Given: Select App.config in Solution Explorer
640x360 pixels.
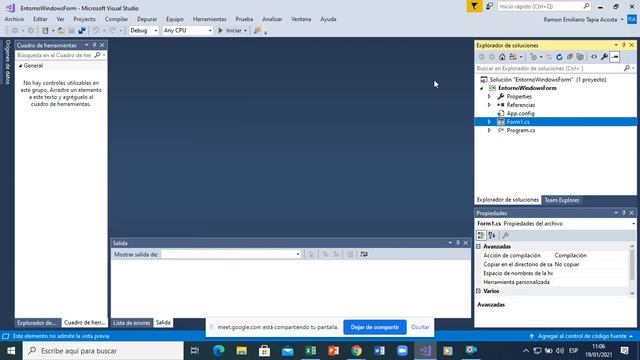Looking at the screenshot, I should click(520, 113).
